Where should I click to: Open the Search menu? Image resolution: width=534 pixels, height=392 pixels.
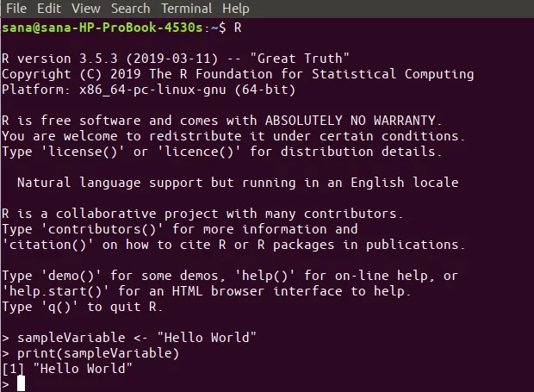point(130,8)
